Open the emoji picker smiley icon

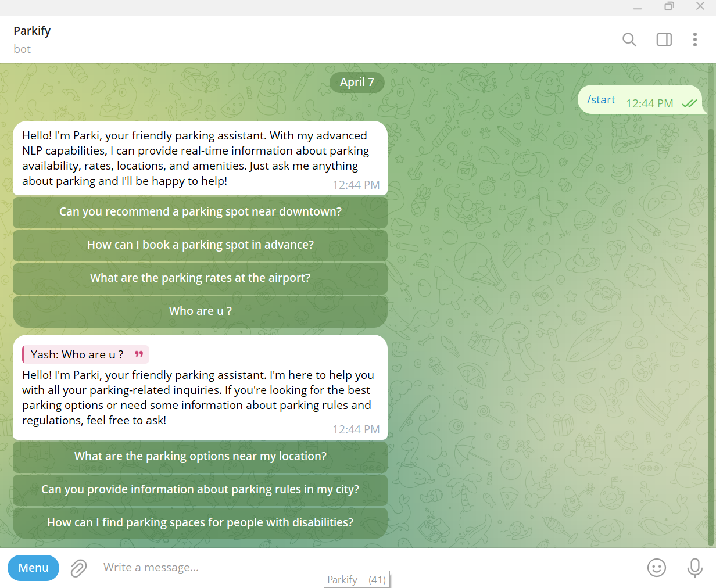657,568
